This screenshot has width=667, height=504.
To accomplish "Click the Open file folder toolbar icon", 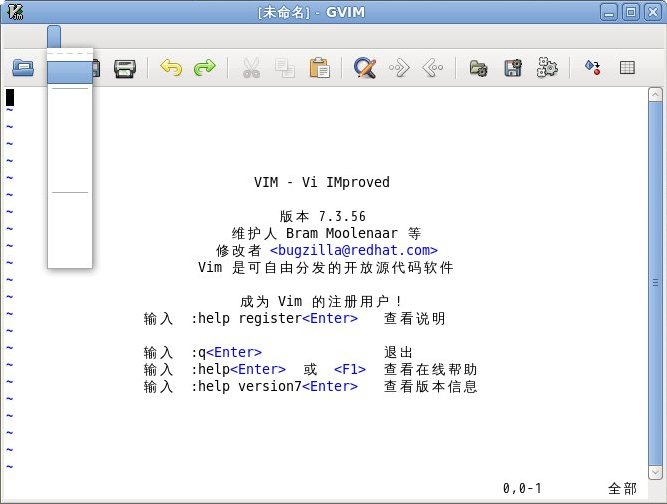I will tap(23, 68).
